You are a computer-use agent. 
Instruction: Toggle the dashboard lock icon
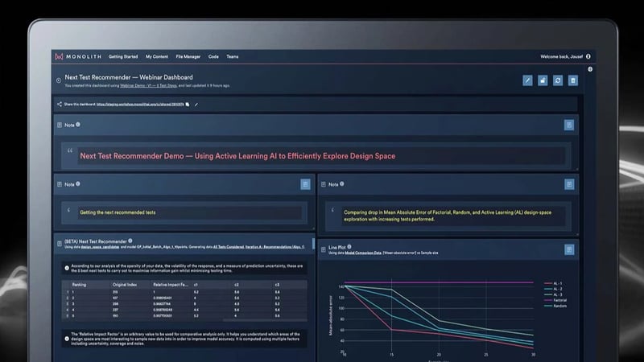tap(543, 80)
